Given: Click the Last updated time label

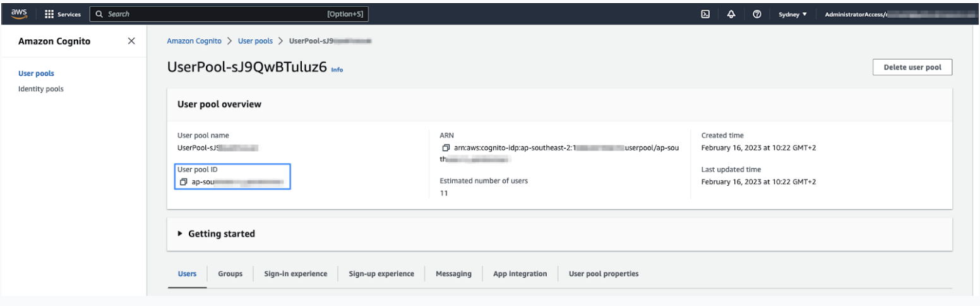Looking at the screenshot, I should coord(731,169).
